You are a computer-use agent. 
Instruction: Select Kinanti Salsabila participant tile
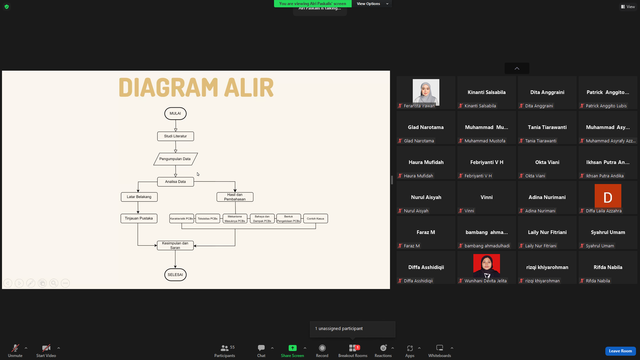pos(487,93)
